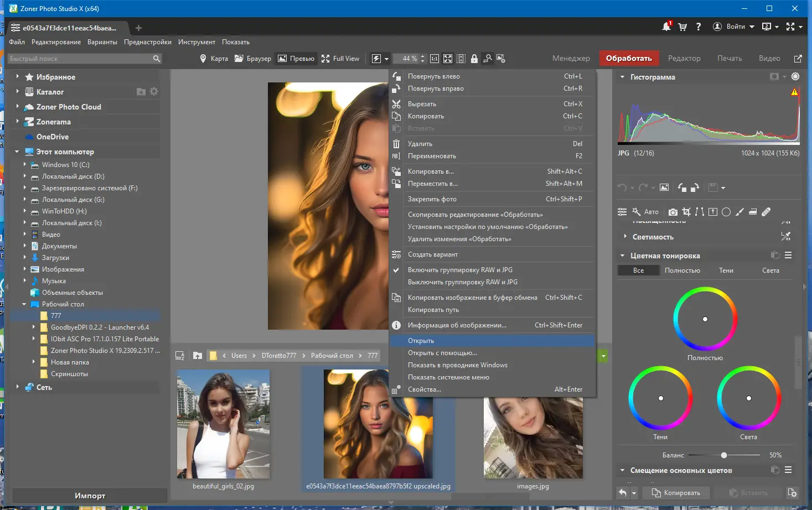Select the Crop tool icon
The width and height of the screenshot is (812, 510).
(686, 212)
